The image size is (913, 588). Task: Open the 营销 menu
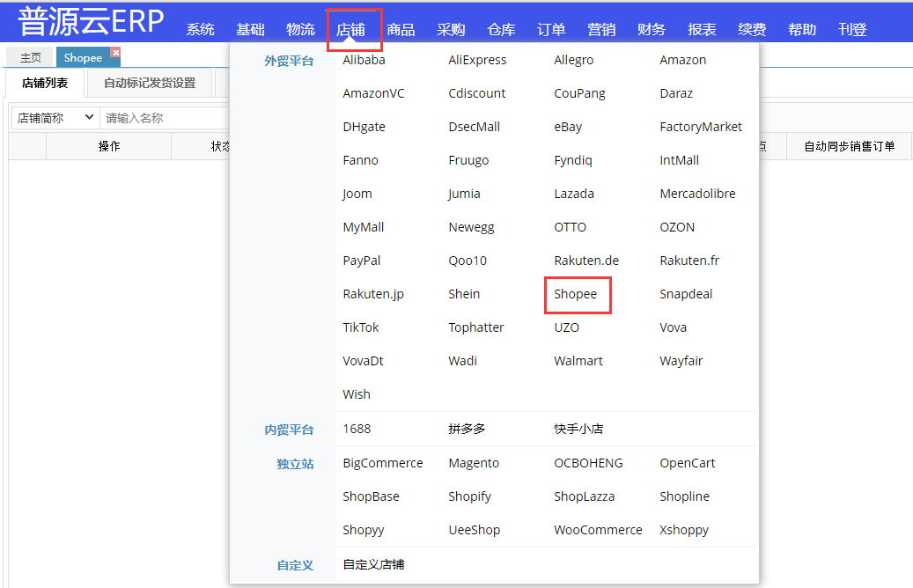(601, 29)
